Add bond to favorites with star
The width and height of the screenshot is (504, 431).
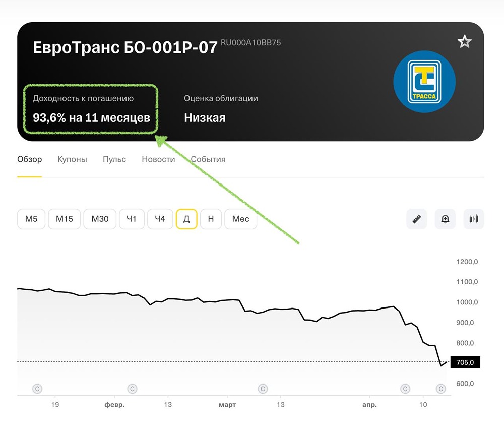pos(464,41)
